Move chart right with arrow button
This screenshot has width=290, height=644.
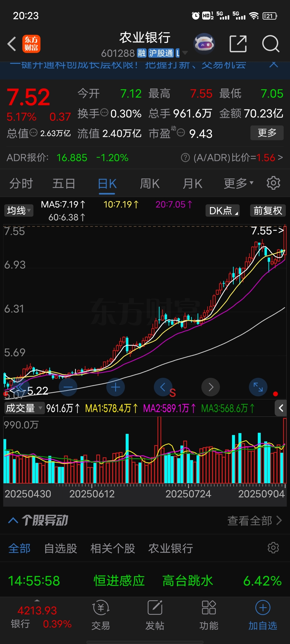tap(211, 387)
